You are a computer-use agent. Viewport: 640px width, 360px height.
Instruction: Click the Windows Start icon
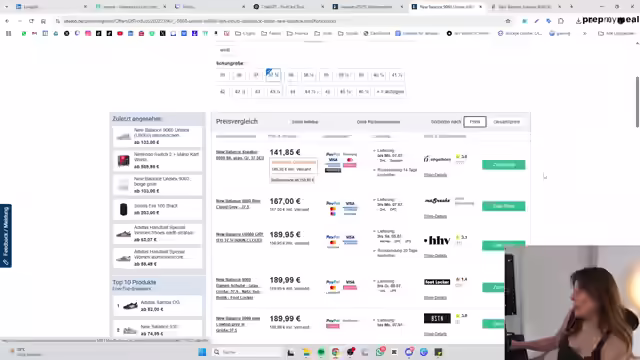click(202, 352)
